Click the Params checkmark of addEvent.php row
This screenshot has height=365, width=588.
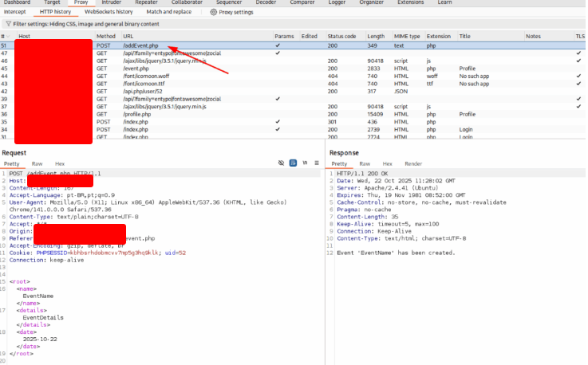tap(278, 45)
